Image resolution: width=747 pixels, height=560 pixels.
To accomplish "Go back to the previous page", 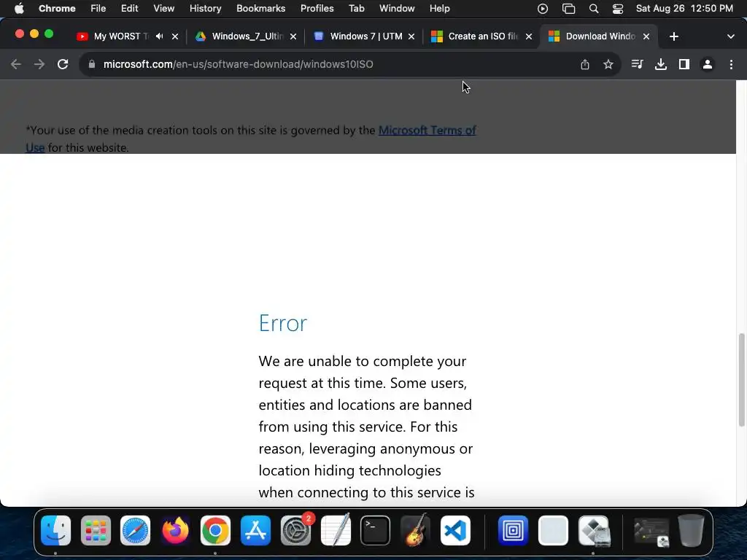I will (x=16, y=64).
